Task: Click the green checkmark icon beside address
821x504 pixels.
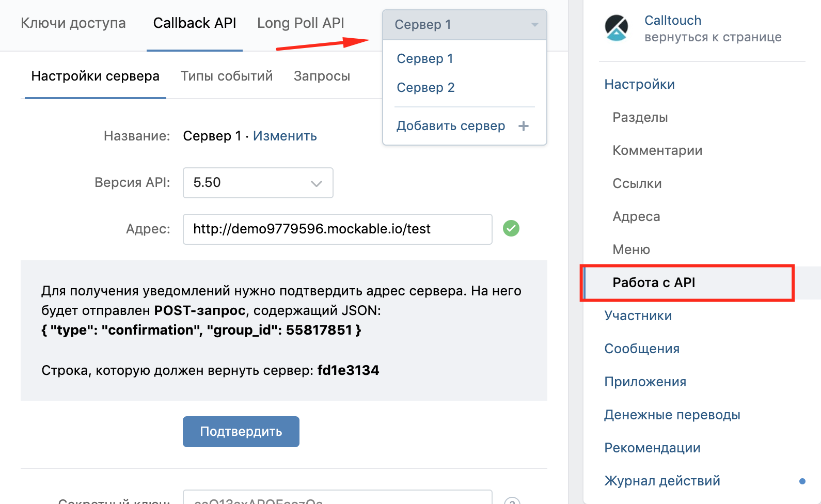Action: tap(511, 228)
